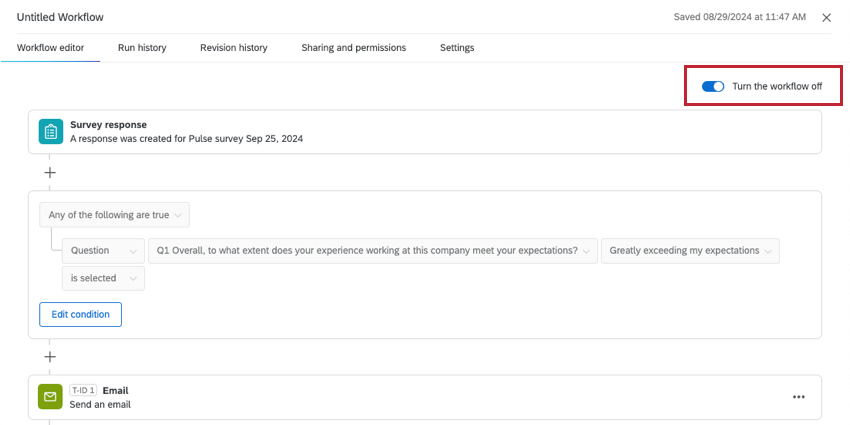The width and height of the screenshot is (850, 425).
Task: Toggle the workflow off switch
Action: 713,87
